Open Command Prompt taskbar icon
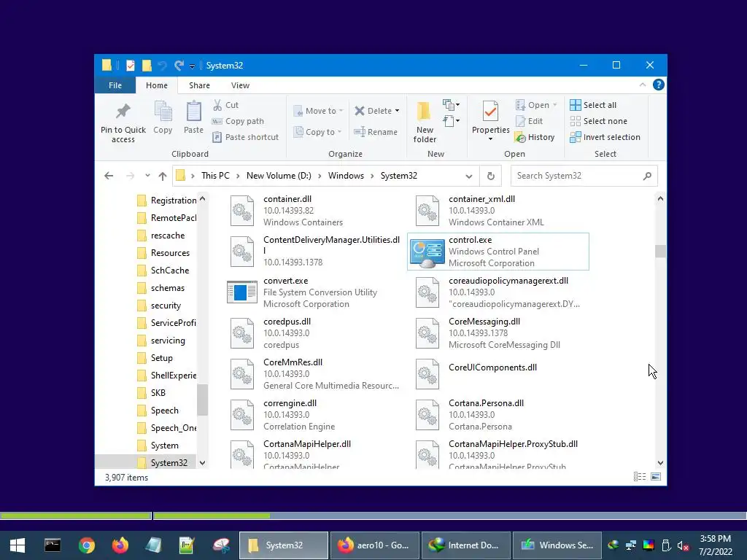Image resolution: width=747 pixels, height=560 pixels. (53, 545)
